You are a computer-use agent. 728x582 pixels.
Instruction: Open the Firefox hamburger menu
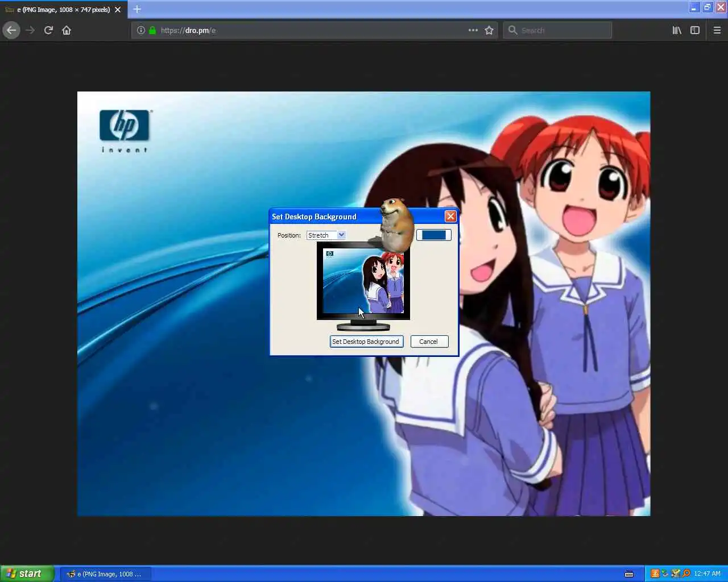tap(717, 30)
